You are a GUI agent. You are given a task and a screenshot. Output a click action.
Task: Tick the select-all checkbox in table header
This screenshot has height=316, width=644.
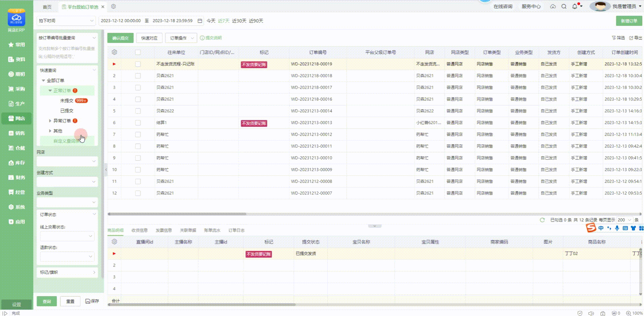click(x=138, y=52)
